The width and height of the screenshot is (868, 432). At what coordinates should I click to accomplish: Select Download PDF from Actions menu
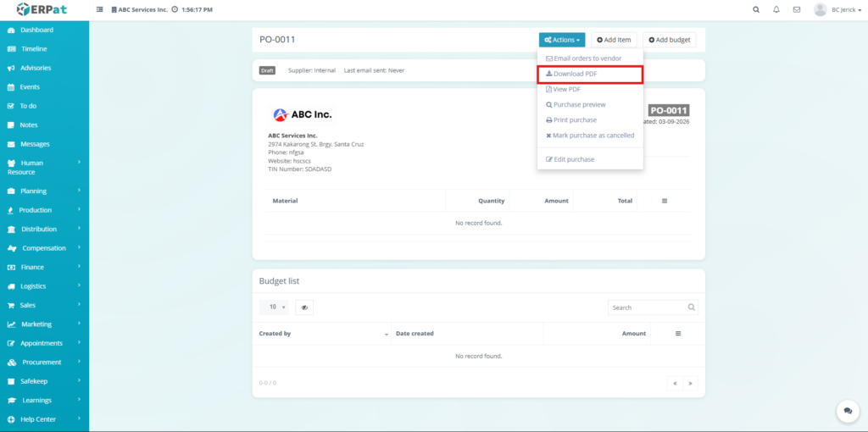pyautogui.click(x=590, y=74)
